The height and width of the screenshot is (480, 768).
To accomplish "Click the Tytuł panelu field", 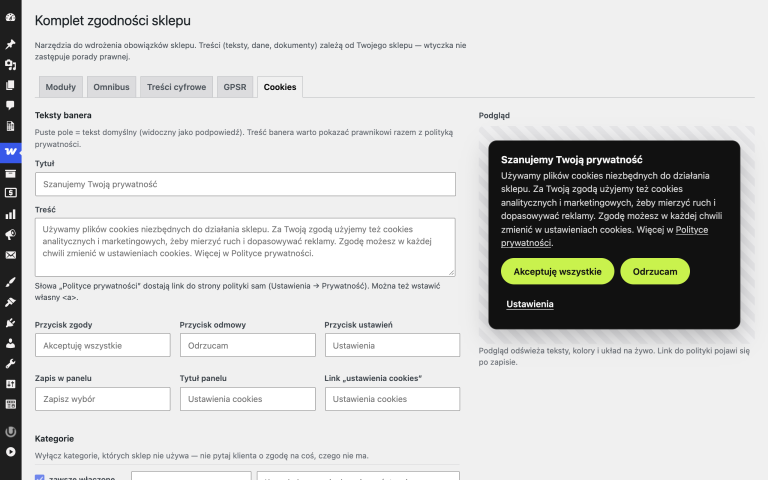I will [247, 399].
